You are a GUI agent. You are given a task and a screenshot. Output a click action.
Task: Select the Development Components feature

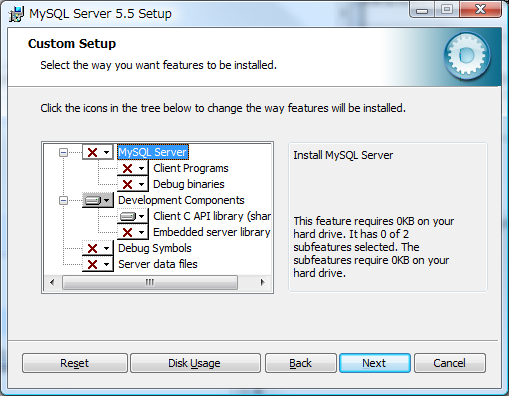181,200
